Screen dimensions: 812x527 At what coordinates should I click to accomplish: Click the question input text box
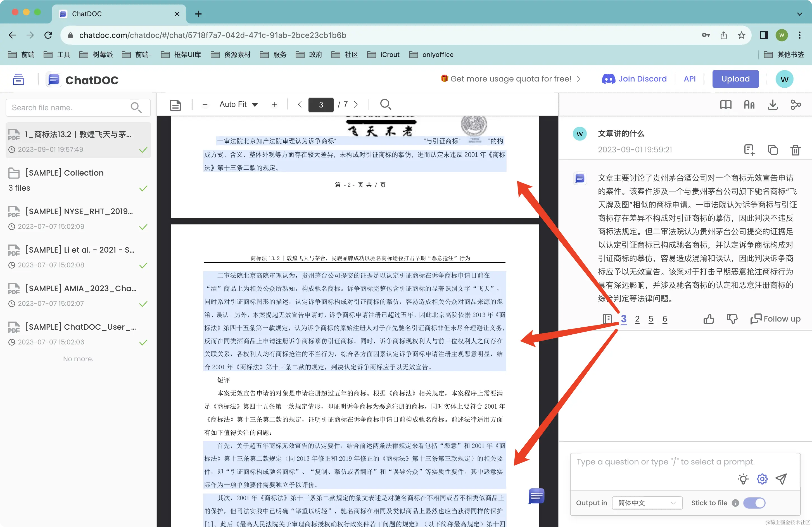click(665, 462)
